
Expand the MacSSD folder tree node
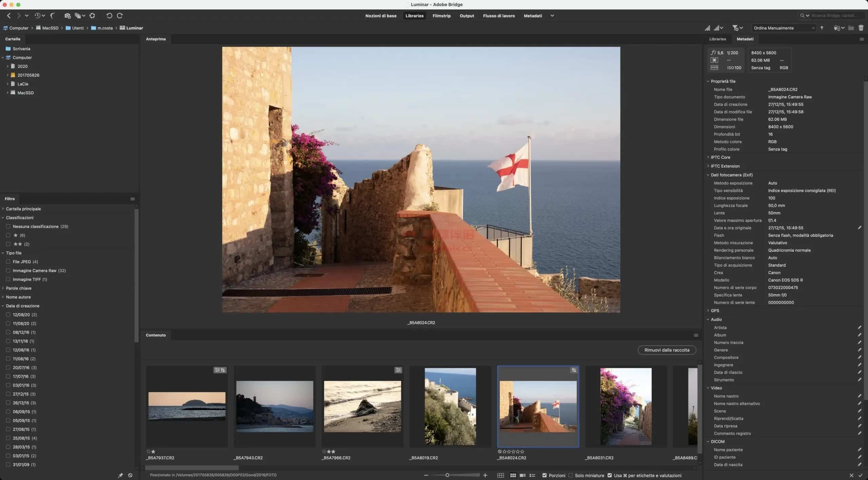coord(7,93)
